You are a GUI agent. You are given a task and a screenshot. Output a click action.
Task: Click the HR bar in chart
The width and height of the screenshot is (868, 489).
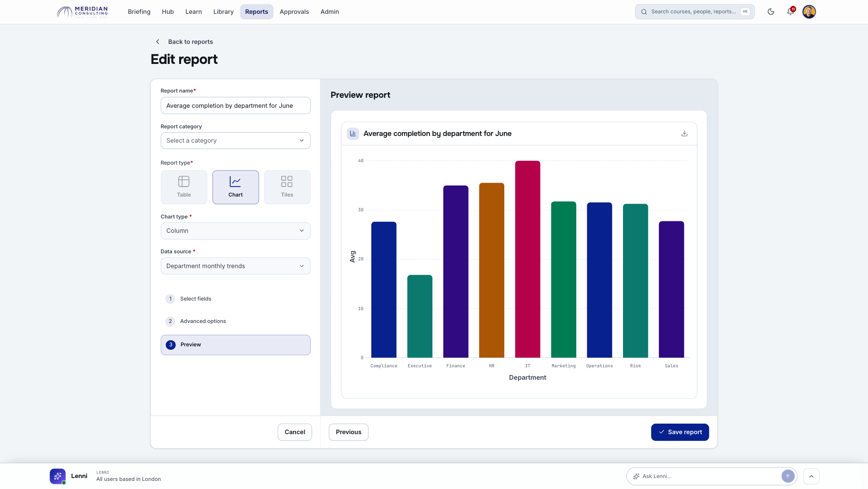click(491, 270)
